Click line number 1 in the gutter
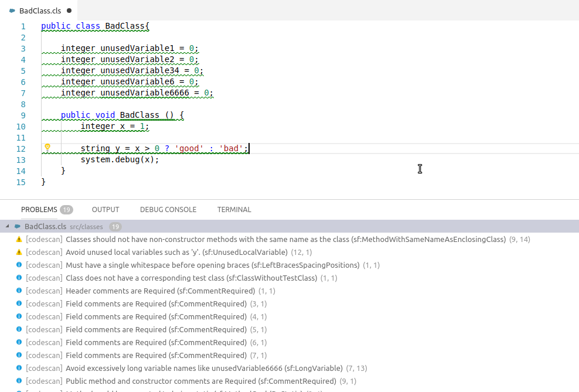The width and height of the screenshot is (579, 392). tap(23, 26)
